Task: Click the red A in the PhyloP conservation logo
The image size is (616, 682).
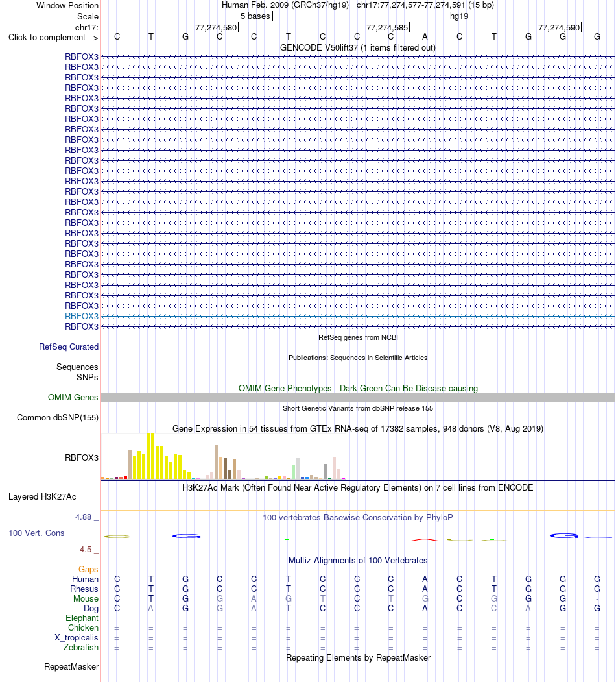Action: tap(425, 539)
